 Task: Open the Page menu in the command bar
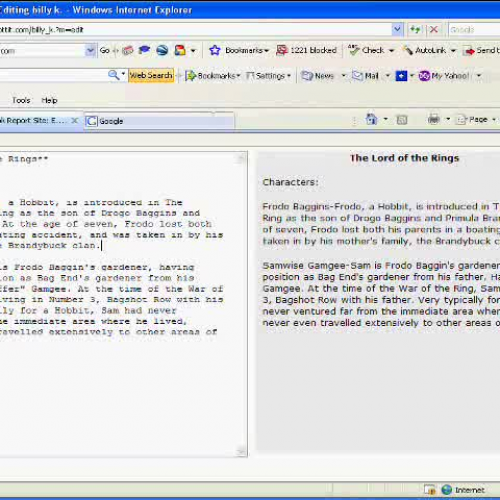pyautogui.click(x=475, y=119)
